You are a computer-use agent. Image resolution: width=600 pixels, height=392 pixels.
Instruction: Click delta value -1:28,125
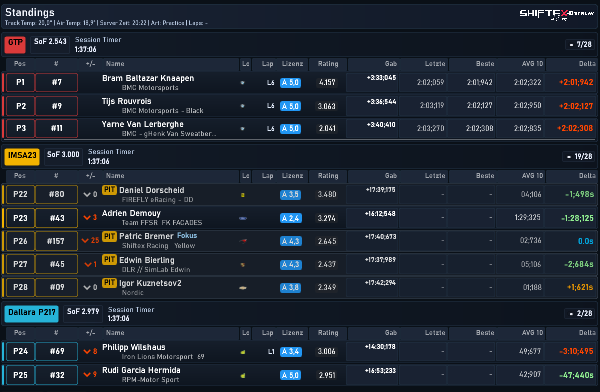pyautogui.click(x=577, y=218)
